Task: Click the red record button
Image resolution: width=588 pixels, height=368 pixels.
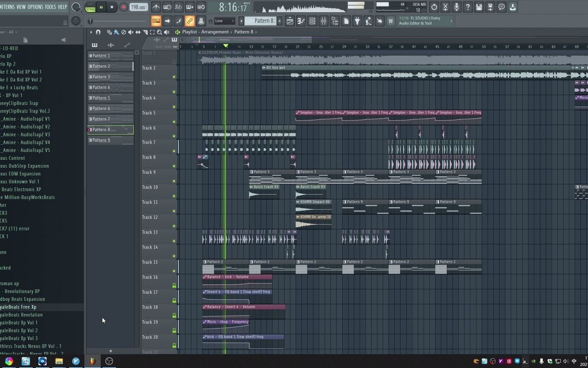Action: tap(124, 7)
